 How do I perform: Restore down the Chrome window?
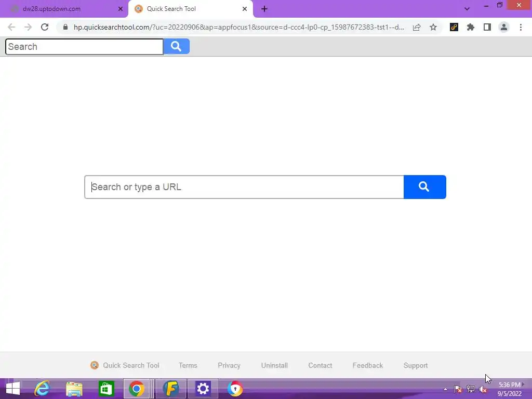pyautogui.click(x=499, y=5)
